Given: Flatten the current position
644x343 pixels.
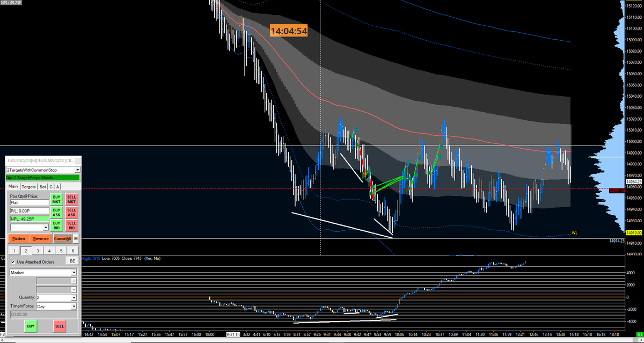Looking at the screenshot, I should click(x=18, y=239).
